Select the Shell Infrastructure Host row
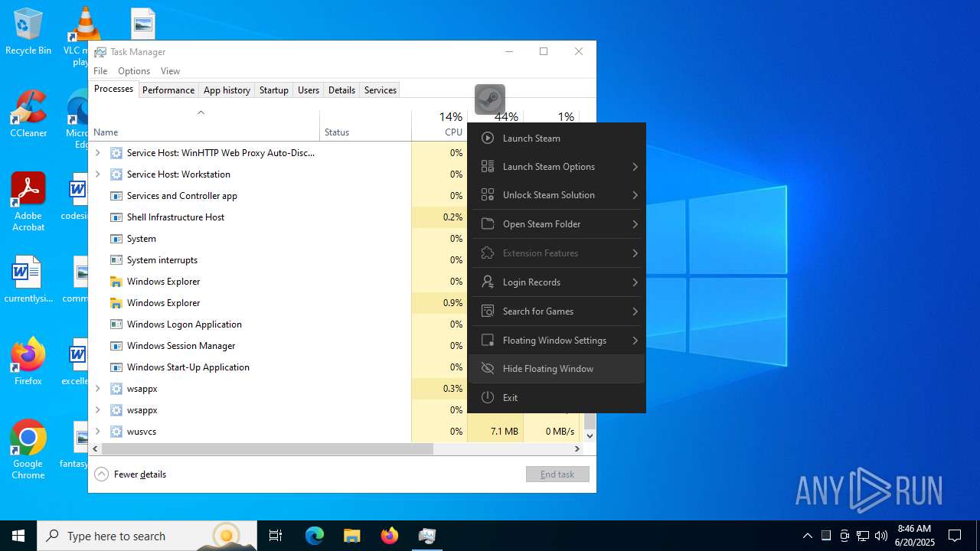Image resolution: width=980 pixels, height=551 pixels. (278, 217)
